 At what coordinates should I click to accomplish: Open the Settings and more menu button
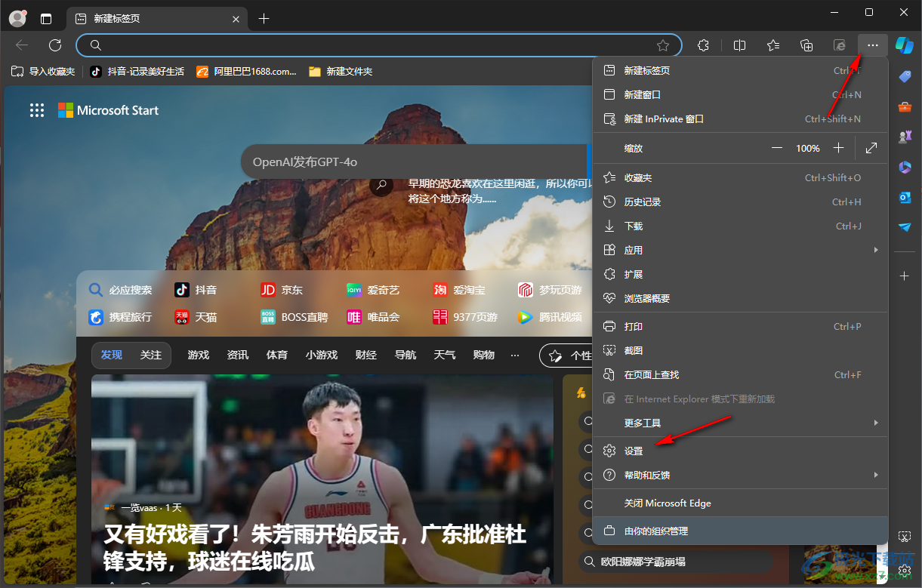872,45
